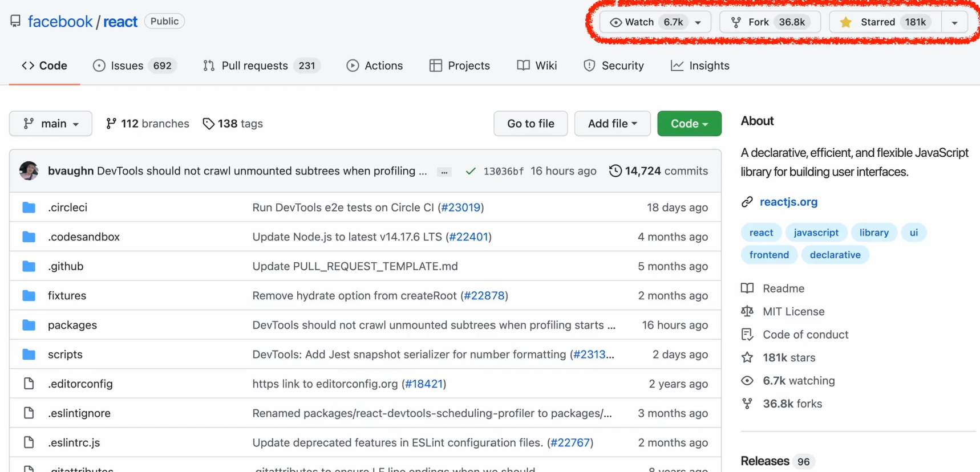Open pull request #18421 link
This screenshot has width=980, height=472.
coord(424,384)
